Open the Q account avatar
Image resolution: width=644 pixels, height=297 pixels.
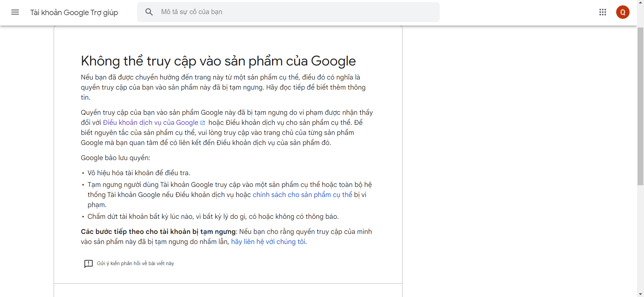[x=623, y=12]
